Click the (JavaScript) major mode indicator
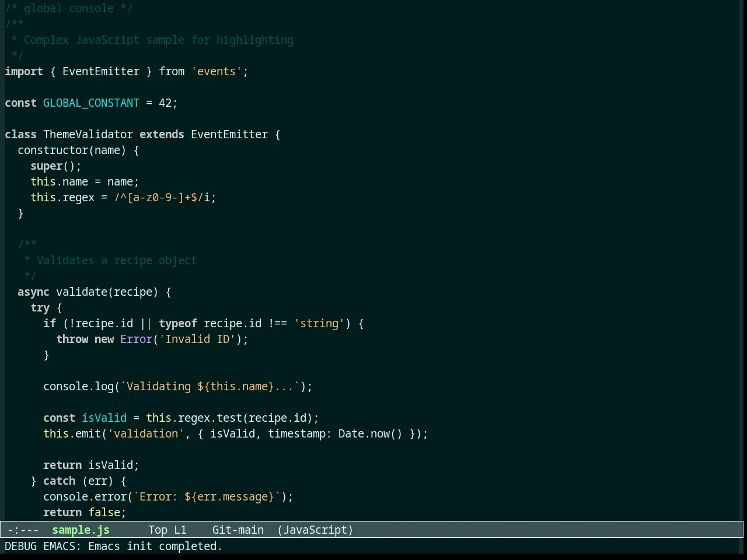Image resolution: width=747 pixels, height=560 pixels. tap(315, 530)
